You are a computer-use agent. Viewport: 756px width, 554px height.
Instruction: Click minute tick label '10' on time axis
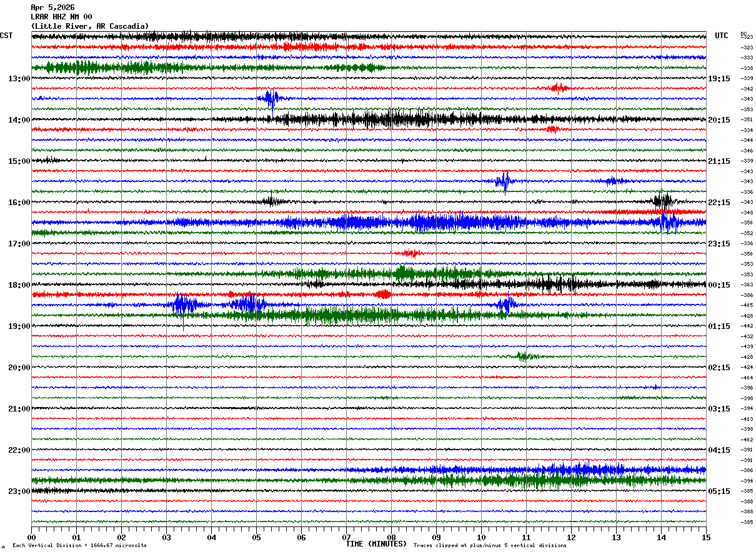[481, 537]
